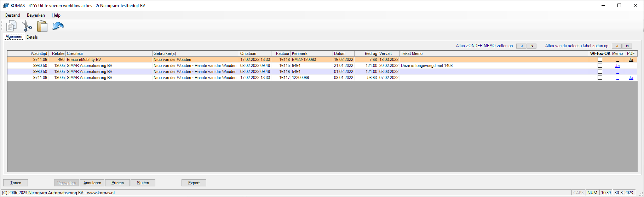This screenshot has width=644, height=197.
Task: Click the KOMAS app icon in title bar
Action: [6, 6]
